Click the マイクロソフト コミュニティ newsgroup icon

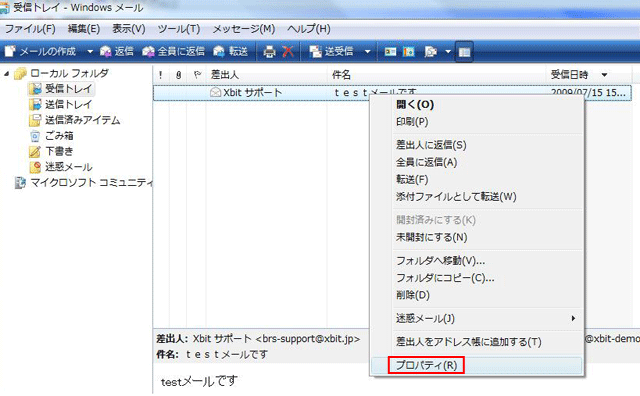click(20, 182)
